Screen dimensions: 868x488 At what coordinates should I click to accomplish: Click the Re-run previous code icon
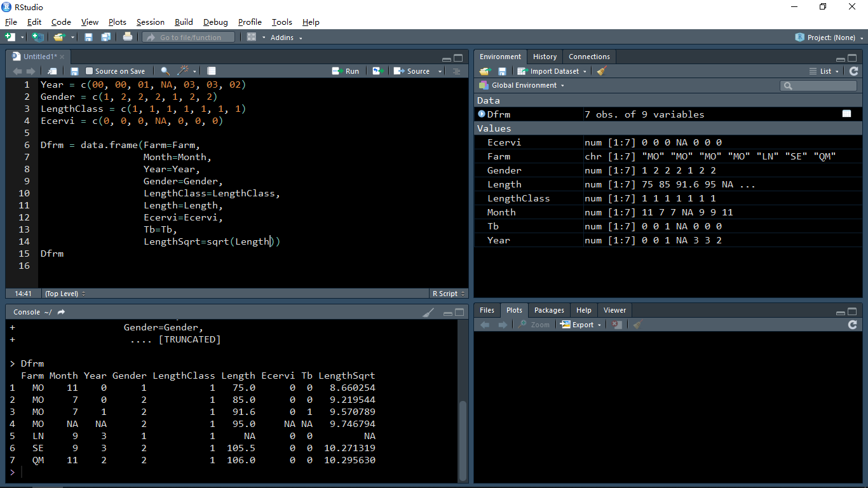coord(377,71)
